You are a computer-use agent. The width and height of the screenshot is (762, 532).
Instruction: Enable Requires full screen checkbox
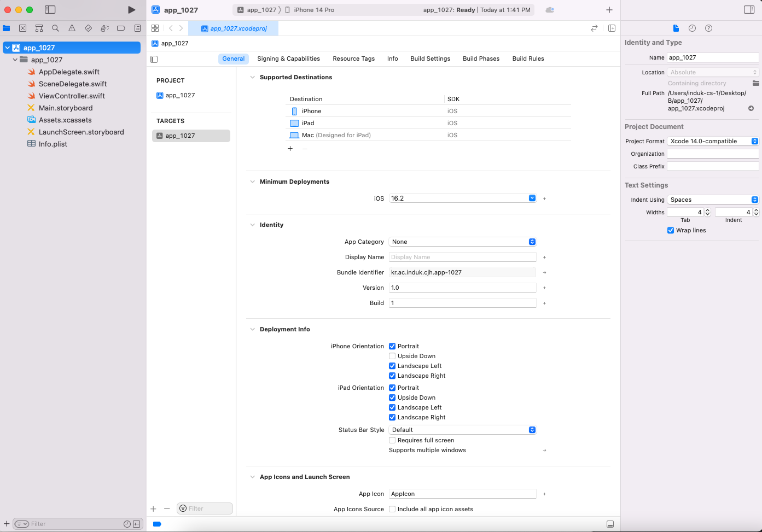pos(392,440)
